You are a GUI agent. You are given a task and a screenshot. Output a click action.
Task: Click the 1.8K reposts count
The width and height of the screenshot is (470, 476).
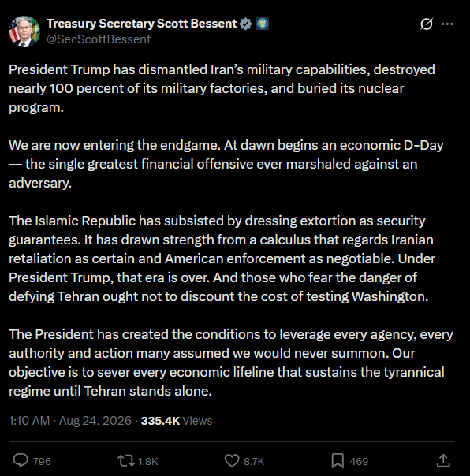(148, 462)
